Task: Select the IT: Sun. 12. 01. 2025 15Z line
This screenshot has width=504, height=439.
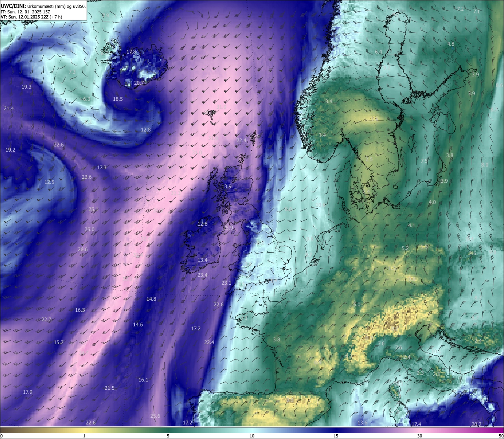Action: tap(26, 12)
